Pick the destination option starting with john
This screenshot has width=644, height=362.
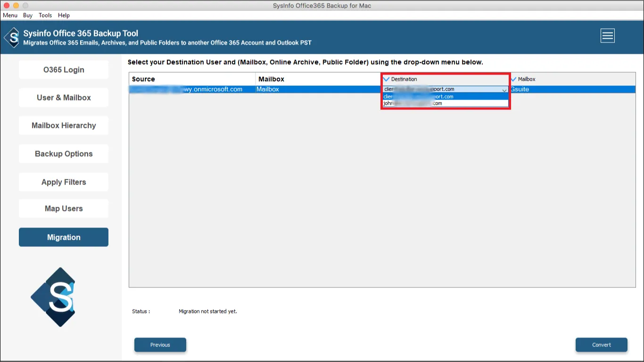(x=446, y=103)
